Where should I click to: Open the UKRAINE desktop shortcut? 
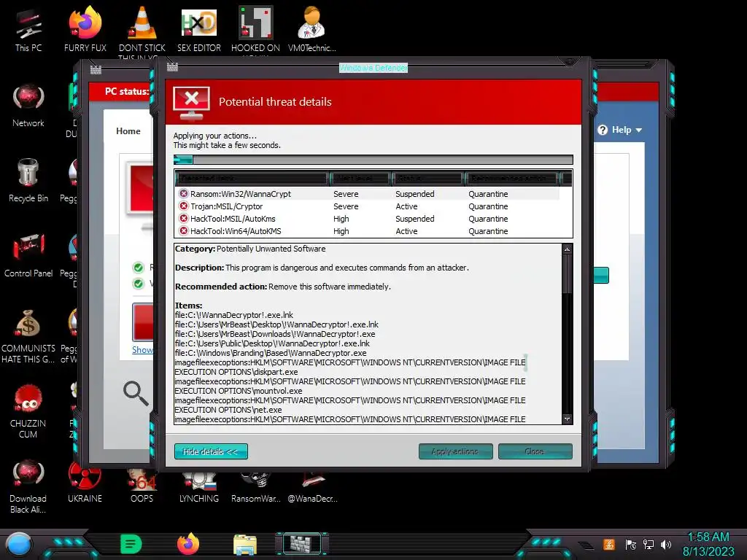pos(85,483)
